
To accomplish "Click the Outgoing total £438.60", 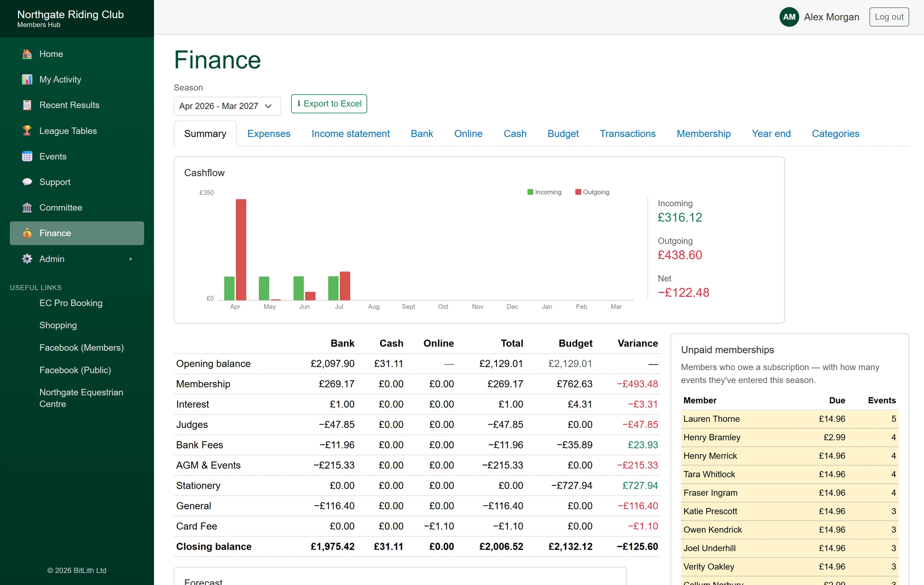I will 680,255.
